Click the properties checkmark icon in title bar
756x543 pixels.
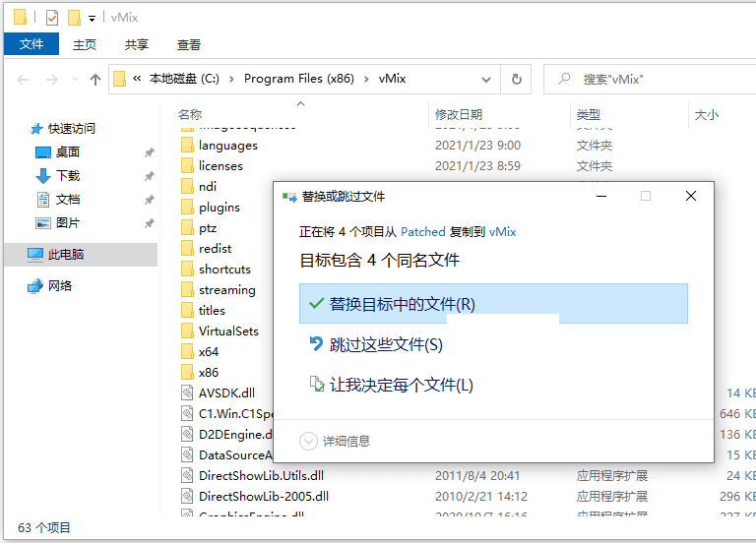(x=52, y=18)
